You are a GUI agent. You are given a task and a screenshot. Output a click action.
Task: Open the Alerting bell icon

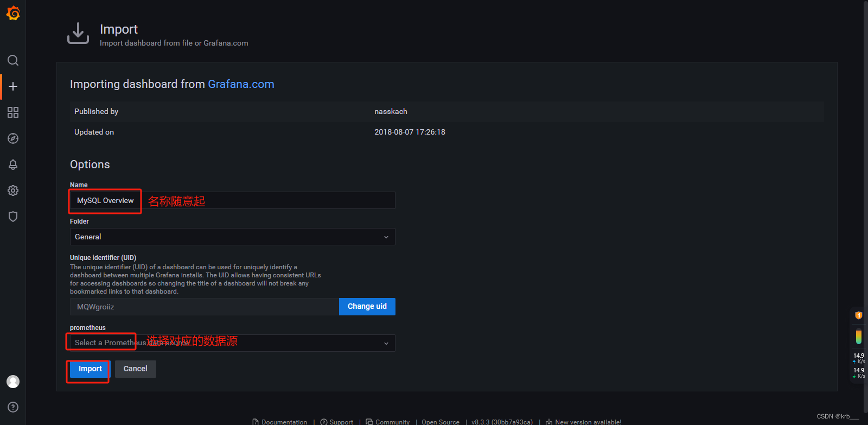pos(13,164)
